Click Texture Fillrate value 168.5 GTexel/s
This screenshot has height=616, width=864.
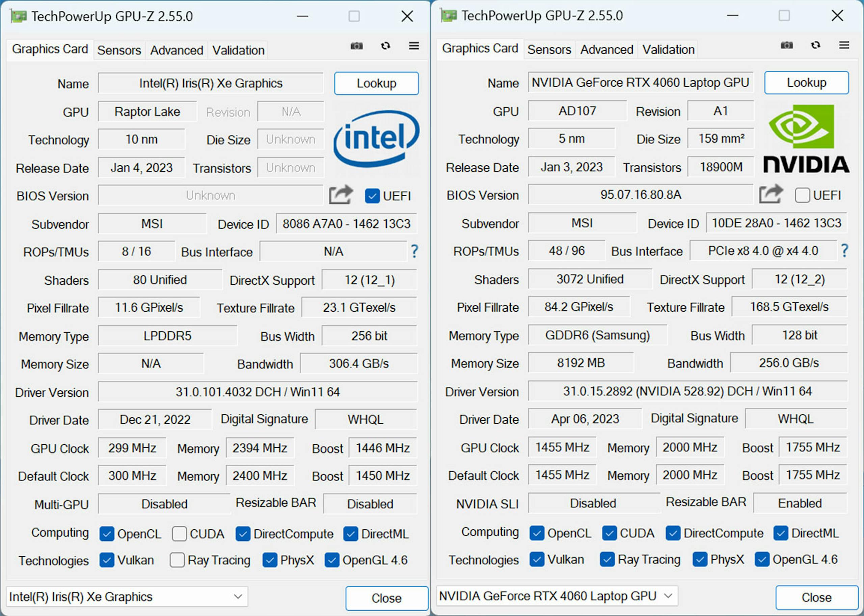pyautogui.click(x=790, y=307)
